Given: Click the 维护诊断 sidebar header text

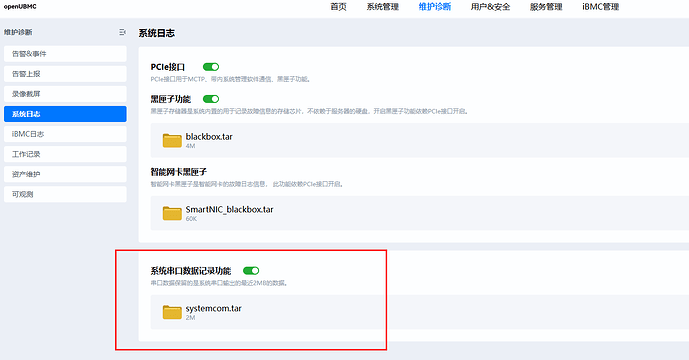Looking at the screenshot, I should click(18, 32).
